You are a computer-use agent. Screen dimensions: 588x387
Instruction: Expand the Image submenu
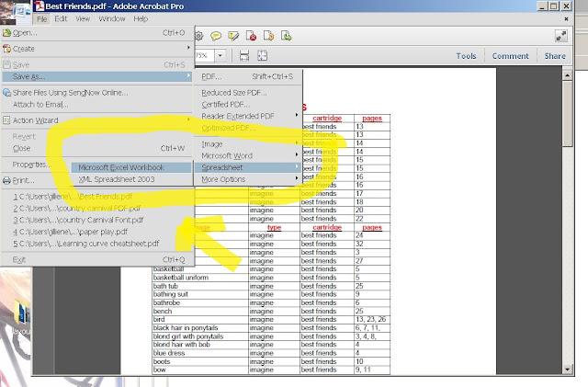(x=247, y=144)
